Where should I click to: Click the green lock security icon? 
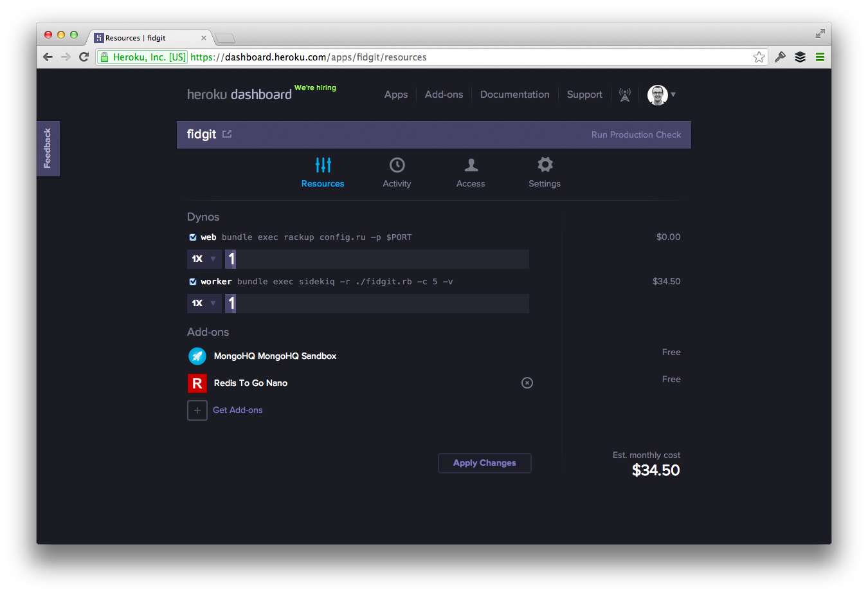point(104,57)
